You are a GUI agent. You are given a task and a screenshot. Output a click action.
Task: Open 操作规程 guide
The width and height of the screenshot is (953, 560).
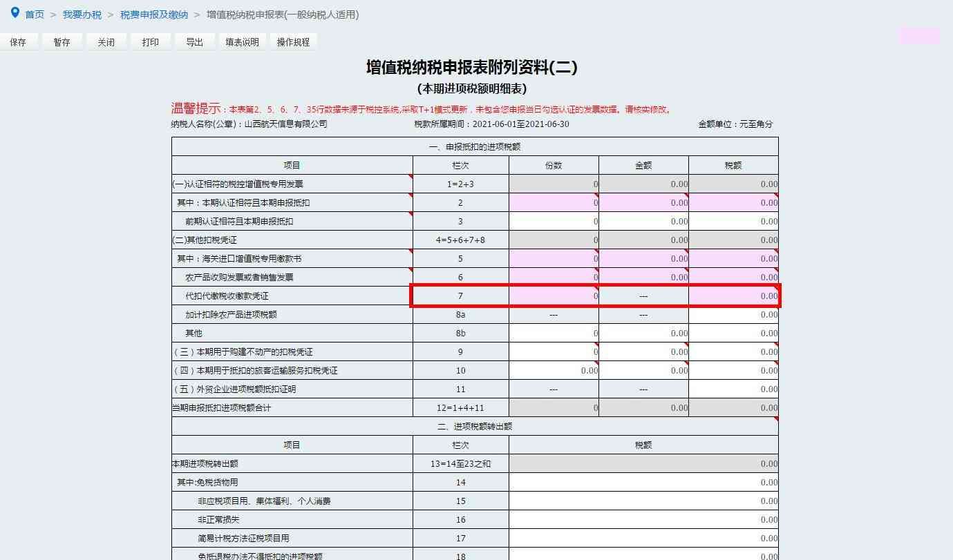tap(293, 42)
